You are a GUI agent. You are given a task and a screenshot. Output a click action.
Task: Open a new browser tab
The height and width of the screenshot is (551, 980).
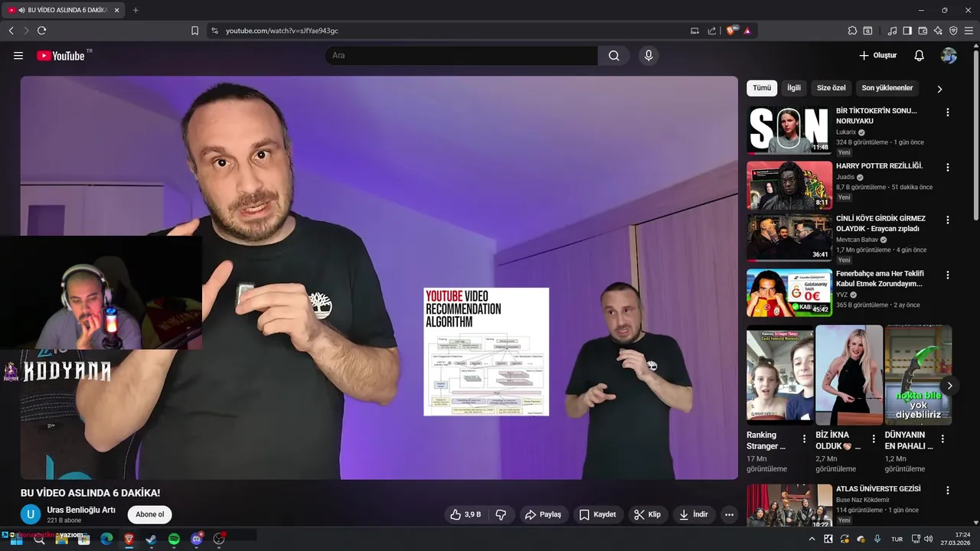pyautogui.click(x=136, y=10)
